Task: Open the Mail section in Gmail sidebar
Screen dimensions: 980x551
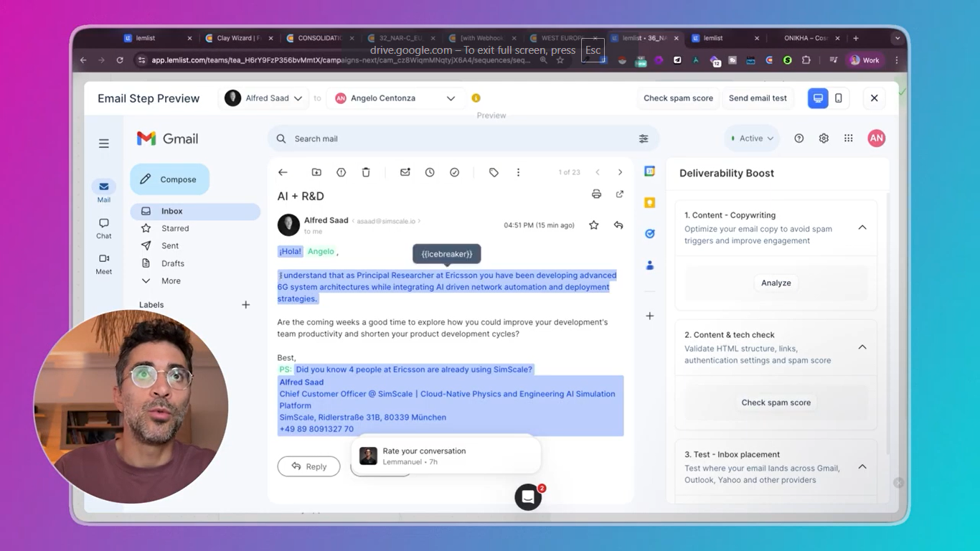Action: 104,191
